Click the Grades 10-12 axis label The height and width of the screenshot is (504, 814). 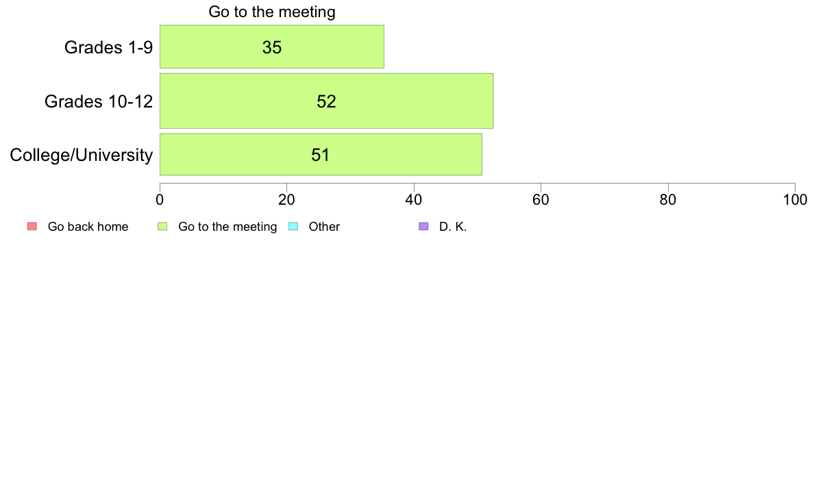point(99,101)
